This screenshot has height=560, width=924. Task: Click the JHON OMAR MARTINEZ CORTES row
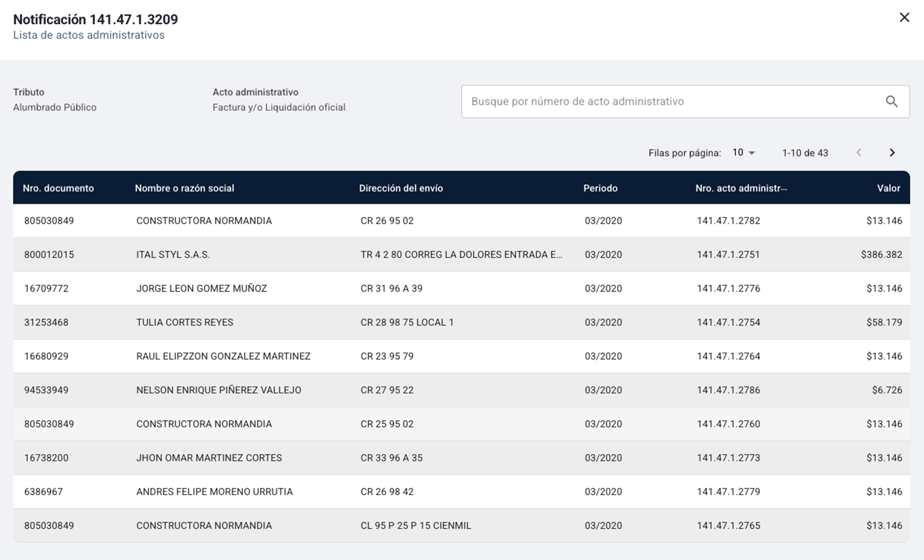pyautogui.click(x=209, y=458)
